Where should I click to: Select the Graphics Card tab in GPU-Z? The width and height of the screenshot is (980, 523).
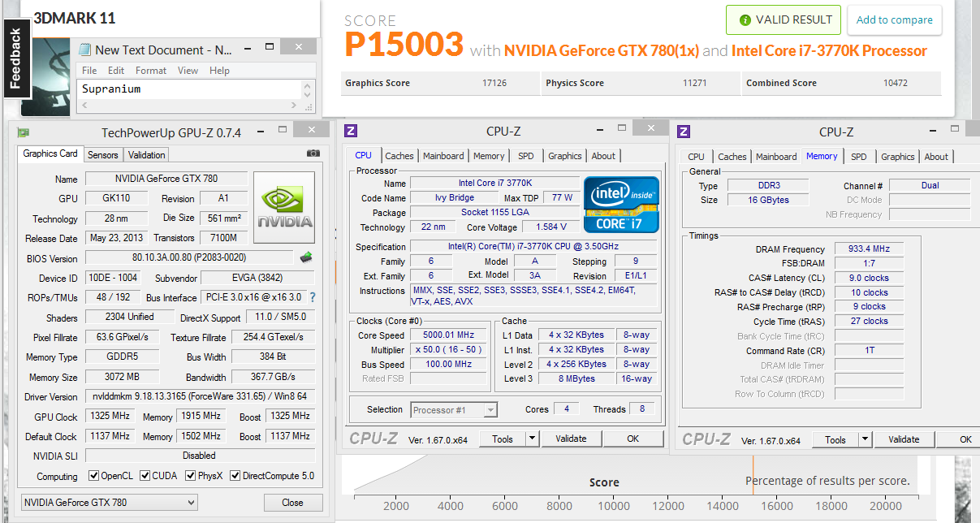tap(50, 153)
